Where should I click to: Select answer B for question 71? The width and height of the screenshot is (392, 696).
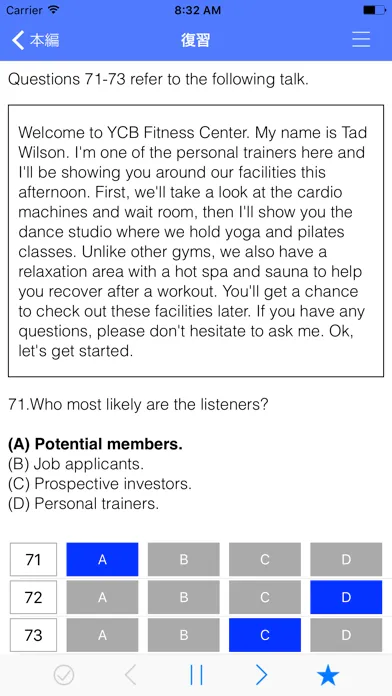pyautogui.click(x=183, y=559)
